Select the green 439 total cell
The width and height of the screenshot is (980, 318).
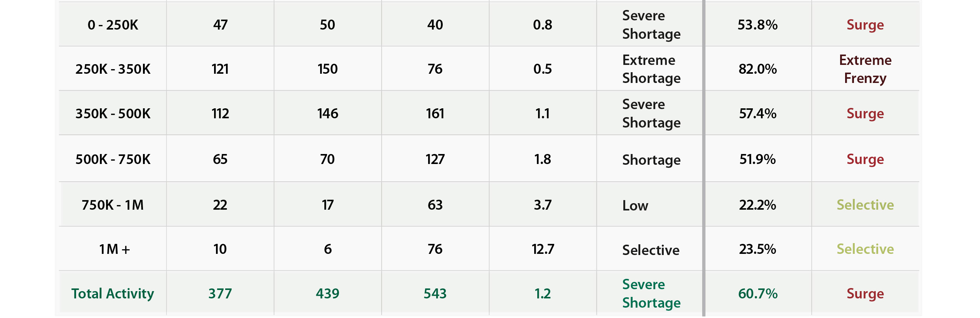point(327,294)
